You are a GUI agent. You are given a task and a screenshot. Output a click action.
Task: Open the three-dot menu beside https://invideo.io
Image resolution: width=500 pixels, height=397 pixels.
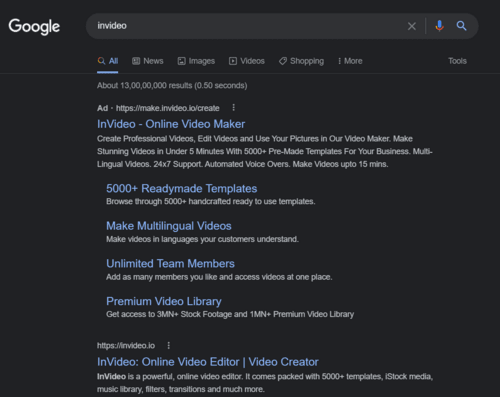[168, 345]
